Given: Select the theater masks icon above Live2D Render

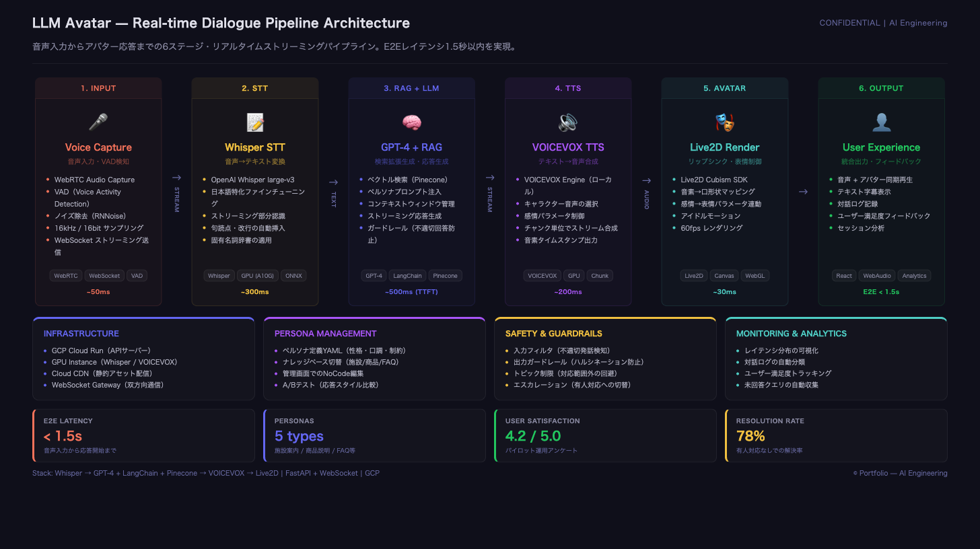Looking at the screenshot, I should [724, 122].
